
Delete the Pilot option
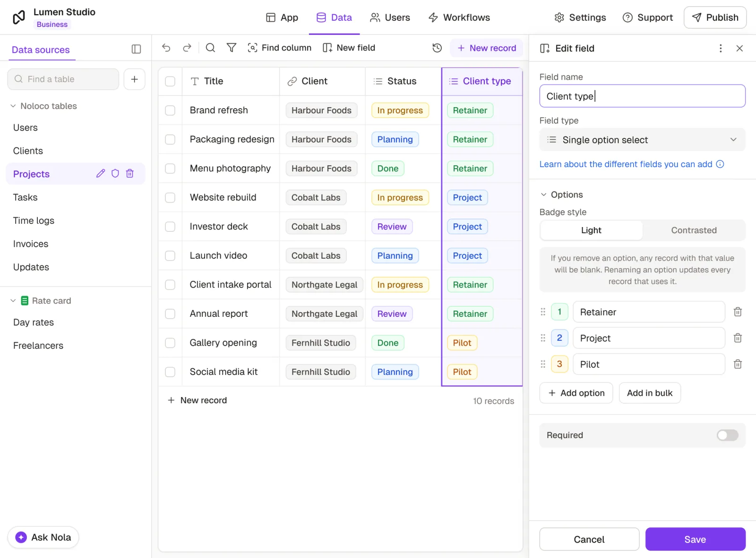738,364
